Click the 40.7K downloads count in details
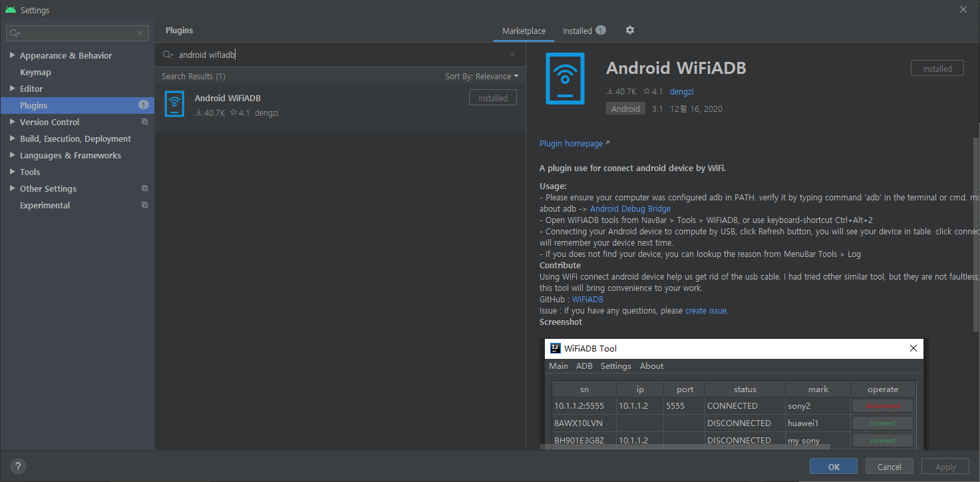 click(x=621, y=91)
